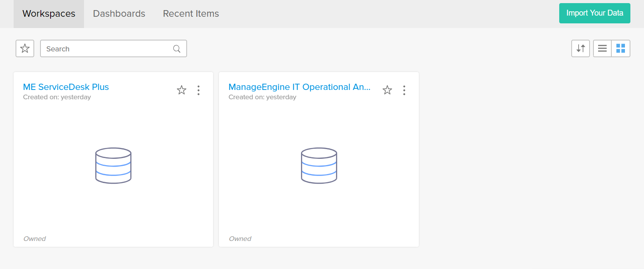This screenshot has height=269, width=644.
Task: Select the Workspaces tab
Action: 49,14
